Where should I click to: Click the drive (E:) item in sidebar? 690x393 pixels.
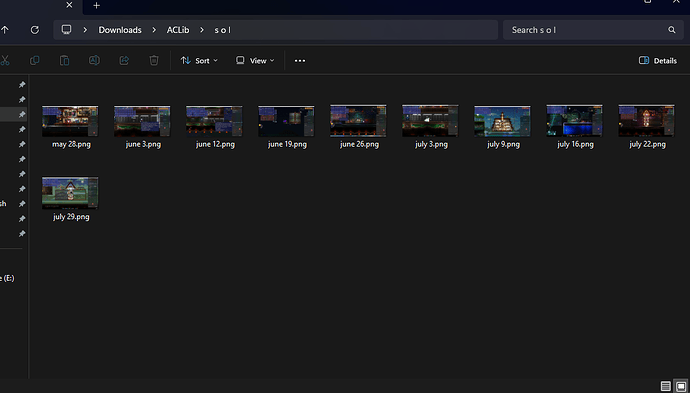click(7, 278)
